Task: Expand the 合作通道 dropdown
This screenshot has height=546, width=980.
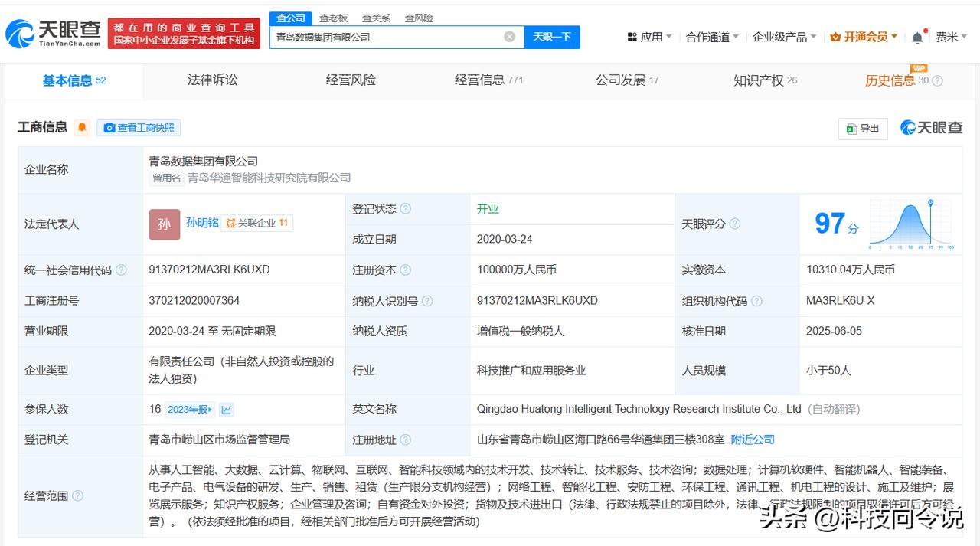Action: pos(712,37)
